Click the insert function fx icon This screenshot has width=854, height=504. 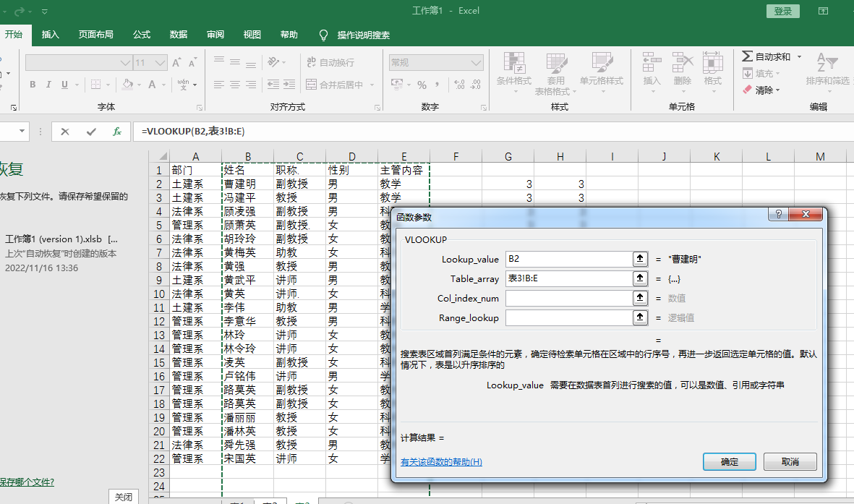pyautogui.click(x=116, y=132)
